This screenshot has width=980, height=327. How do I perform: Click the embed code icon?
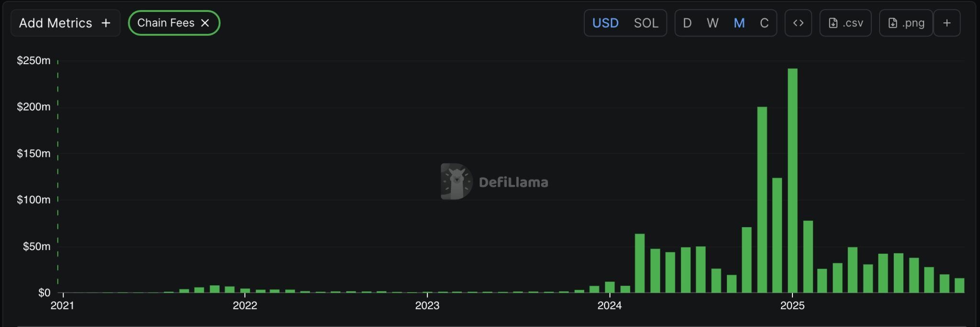[798, 23]
